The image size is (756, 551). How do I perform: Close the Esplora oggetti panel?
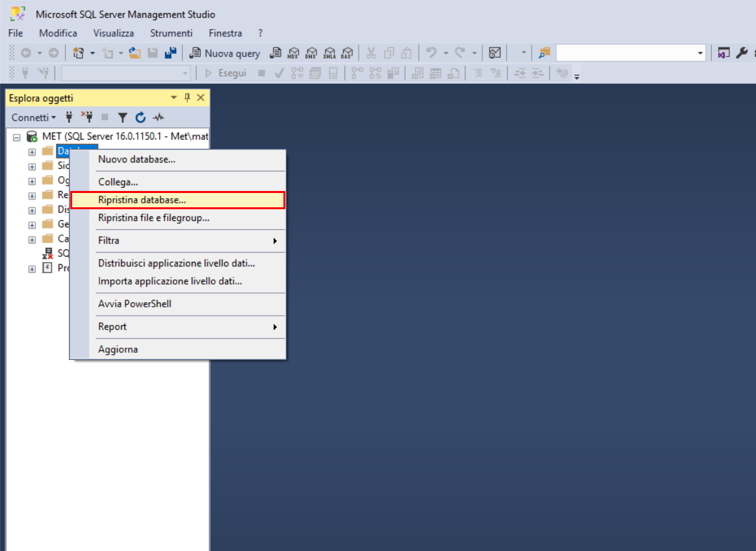(x=201, y=98)
